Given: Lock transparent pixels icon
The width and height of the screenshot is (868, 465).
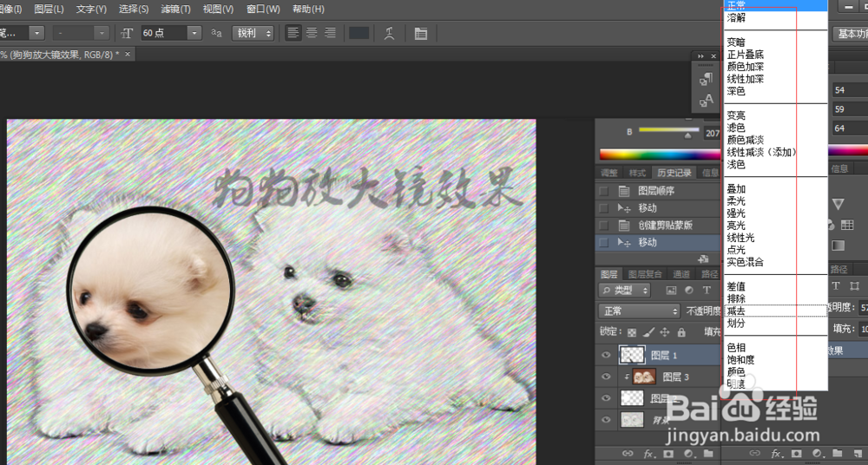Looking at the screenshot, I should click(632, 332).
